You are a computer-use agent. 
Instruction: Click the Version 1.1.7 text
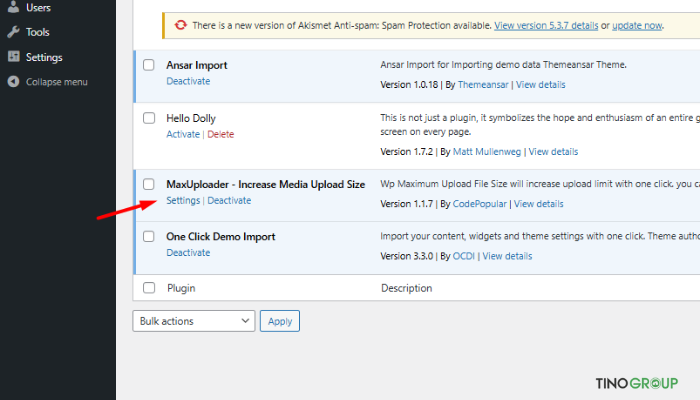pyautogui.click(x=407, y=204)
